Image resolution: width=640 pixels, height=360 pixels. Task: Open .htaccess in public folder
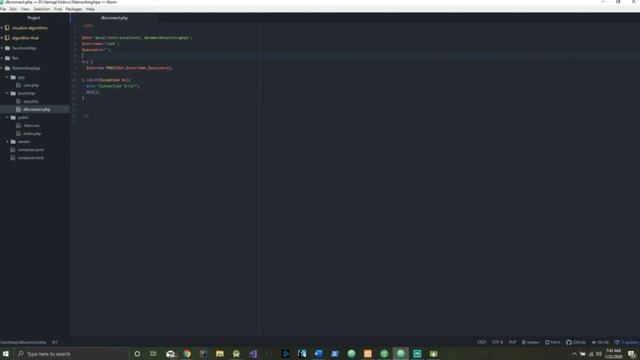tap(31, 126)
